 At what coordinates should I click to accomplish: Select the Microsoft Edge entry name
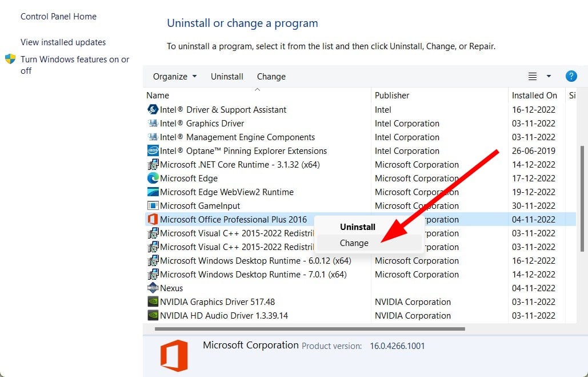(x=189, y=178)
